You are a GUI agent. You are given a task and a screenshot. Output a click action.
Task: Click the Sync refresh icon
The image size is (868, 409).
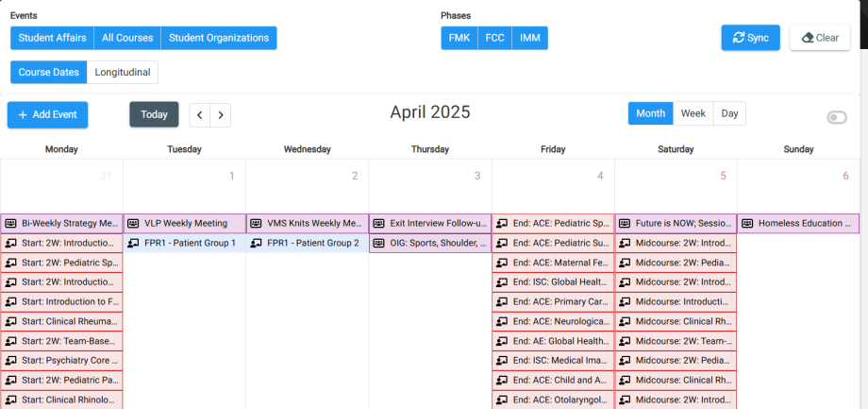[x=737, y=38]
